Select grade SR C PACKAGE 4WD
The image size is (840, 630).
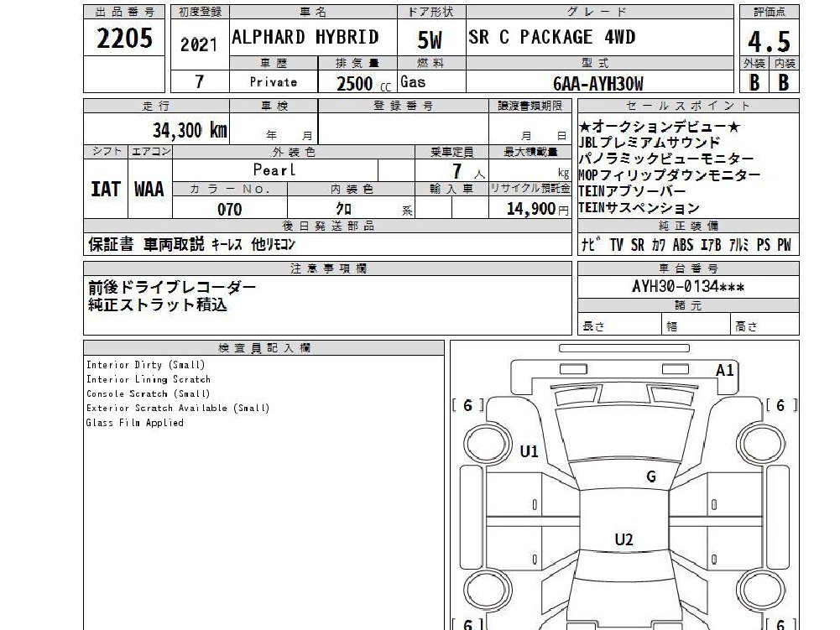(551, 37)
